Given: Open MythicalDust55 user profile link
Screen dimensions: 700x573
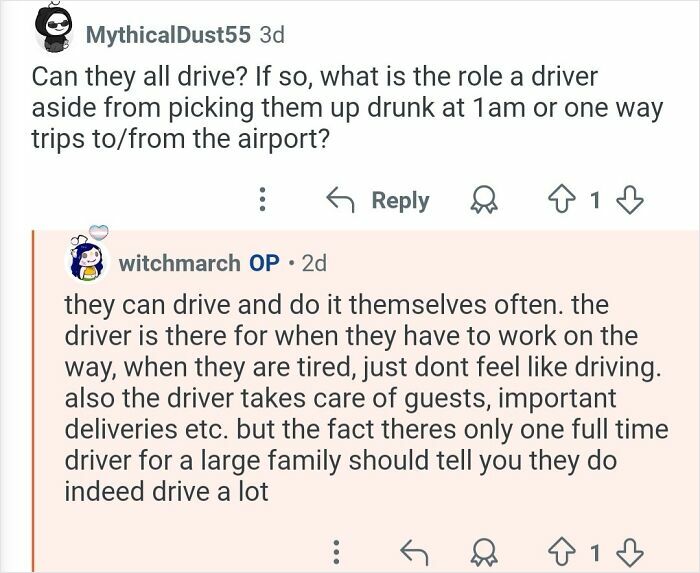Looking at the screenshot, I should coord(168,34).
